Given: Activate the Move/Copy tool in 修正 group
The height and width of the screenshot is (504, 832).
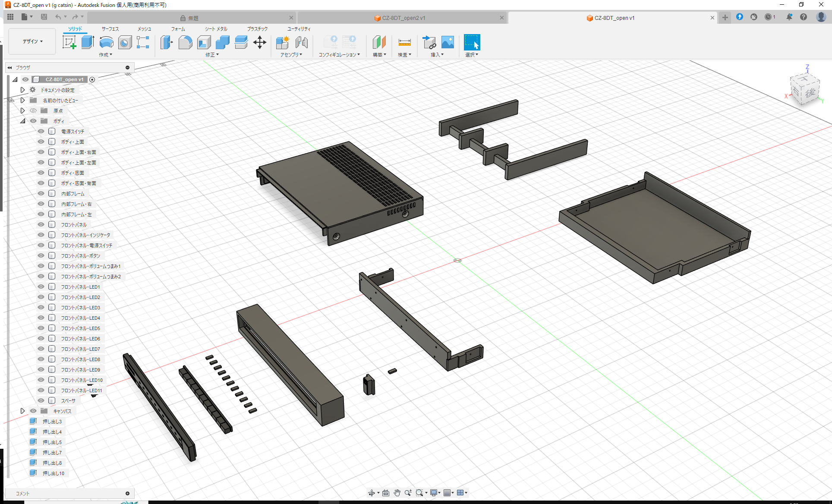Looking at the screenshot, I should pyautogui.click(x=260, y=43).
